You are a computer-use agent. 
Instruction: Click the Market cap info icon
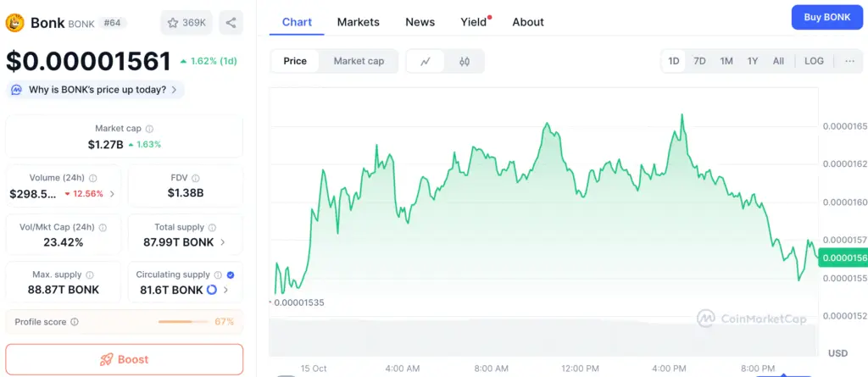click(150, 129)
